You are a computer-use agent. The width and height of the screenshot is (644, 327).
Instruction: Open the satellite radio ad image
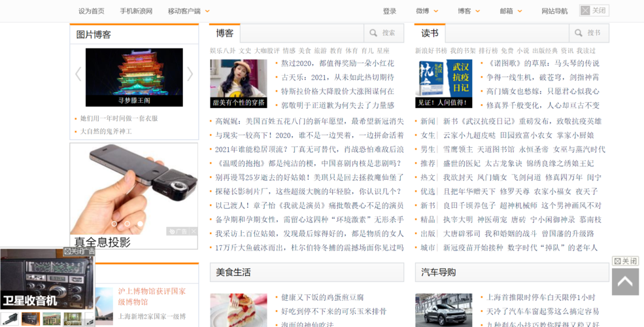[47, 279]
